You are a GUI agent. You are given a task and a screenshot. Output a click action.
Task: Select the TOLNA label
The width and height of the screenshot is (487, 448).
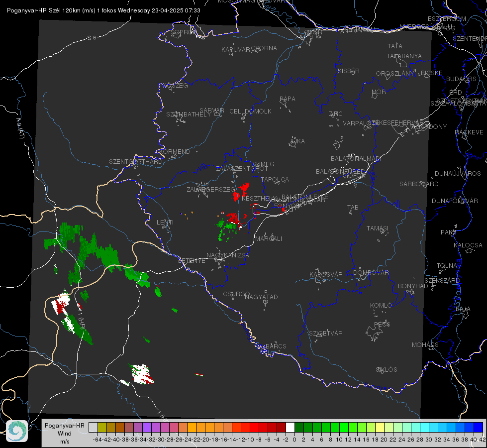pyautogui.click(x=447, y=266)
